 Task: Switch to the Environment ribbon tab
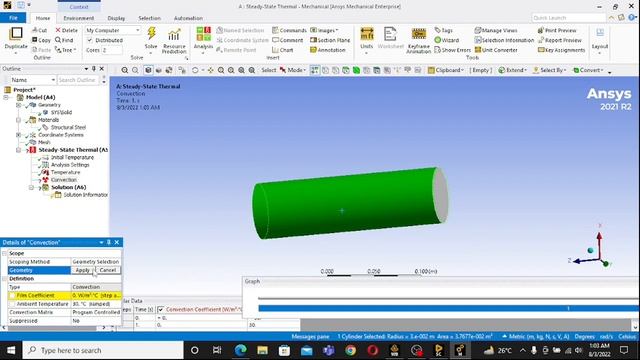(x=79, y=18)
